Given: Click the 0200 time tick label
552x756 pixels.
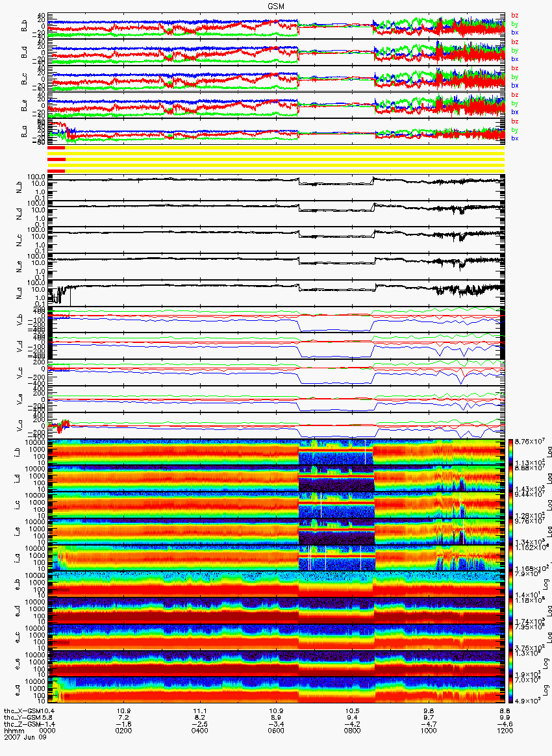Looking at the screenshot, I should (124, 730).
